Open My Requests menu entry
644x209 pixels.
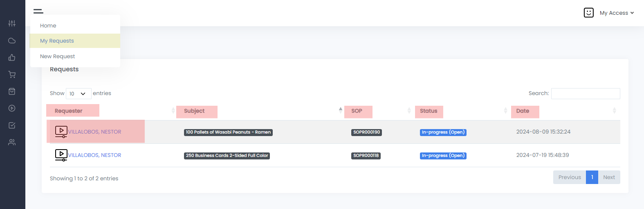click(57, 41)
